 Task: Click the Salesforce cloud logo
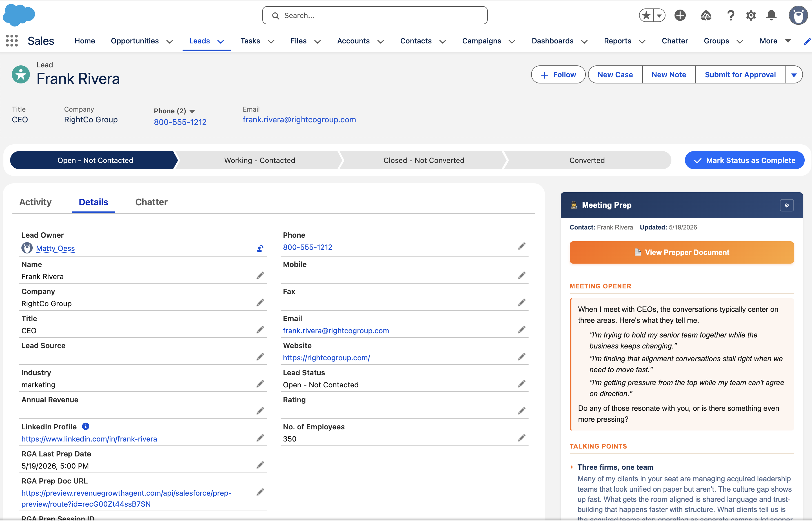[x=19, y=15]
